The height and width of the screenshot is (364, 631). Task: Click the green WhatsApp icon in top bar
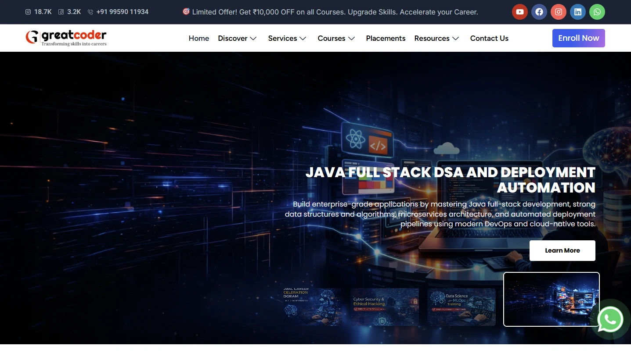tap(597, 12)
